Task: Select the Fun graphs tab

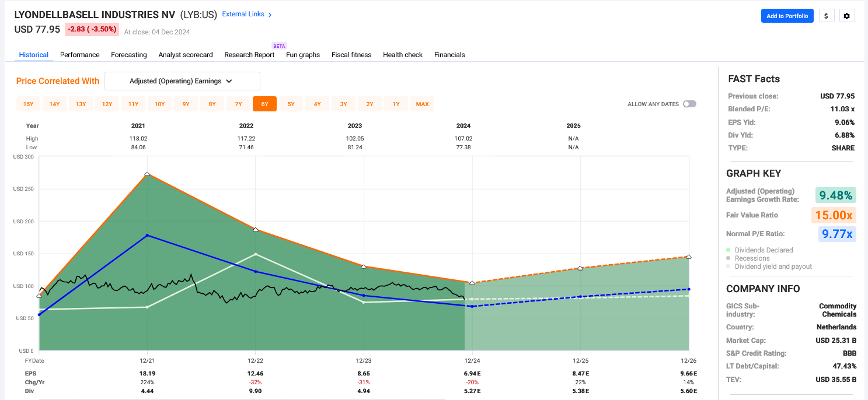Action: (302, 54)
